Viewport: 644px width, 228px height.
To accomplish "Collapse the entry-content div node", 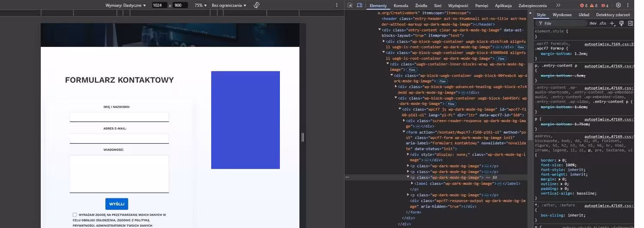I will [x=380, y=30].
